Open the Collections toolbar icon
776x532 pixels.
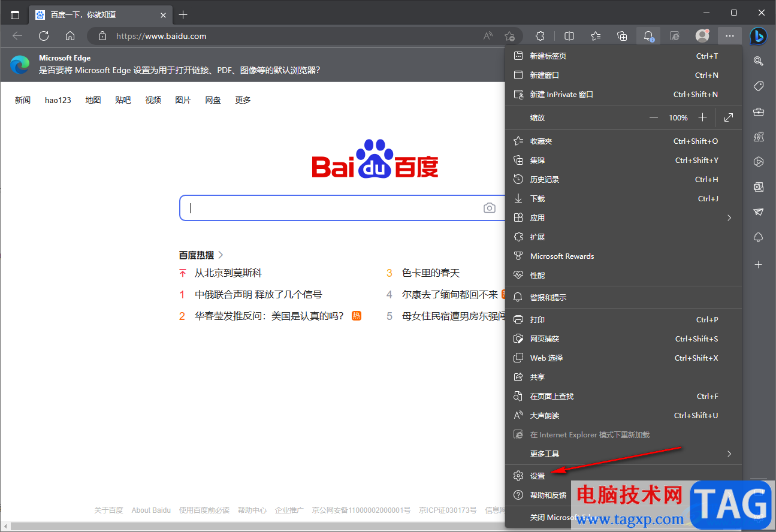pyautogui.click(x=622, y=36)
